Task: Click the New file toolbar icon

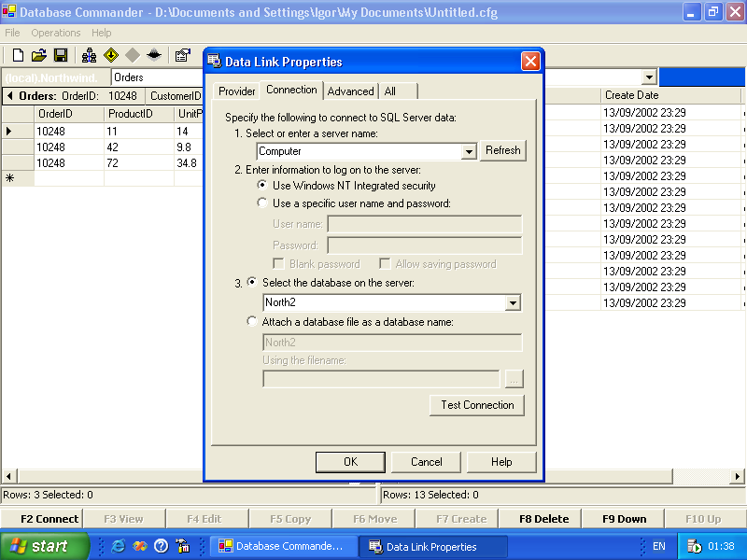Action: [18, 56]
